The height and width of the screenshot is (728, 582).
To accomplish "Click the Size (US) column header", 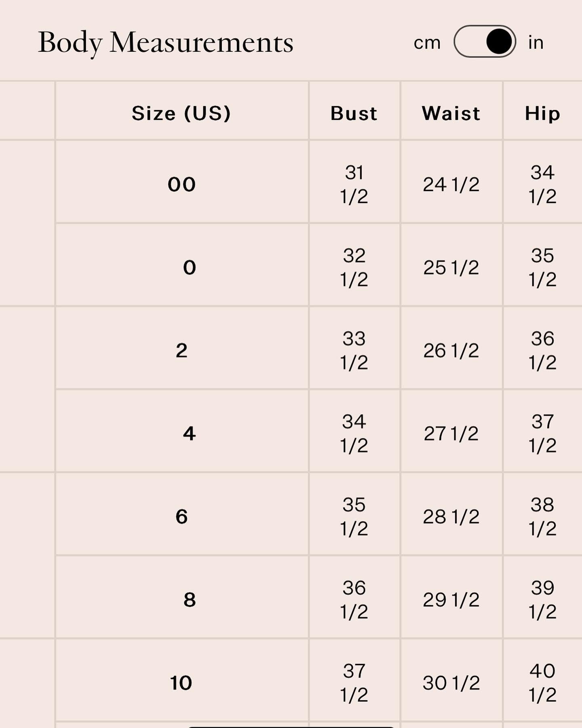I will tap(181, 113).
